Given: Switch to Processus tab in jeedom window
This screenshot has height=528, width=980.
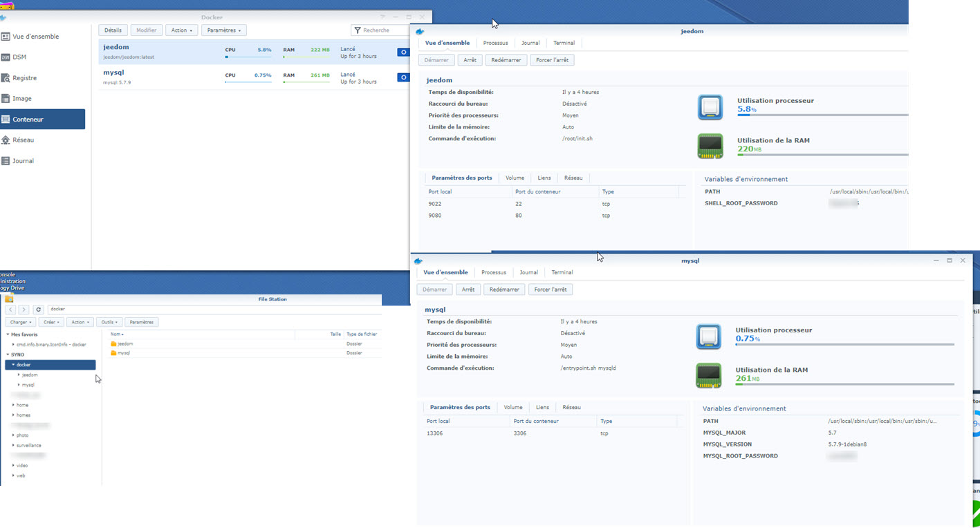Looking at the screenshot, I should click(x=495, y=43).
